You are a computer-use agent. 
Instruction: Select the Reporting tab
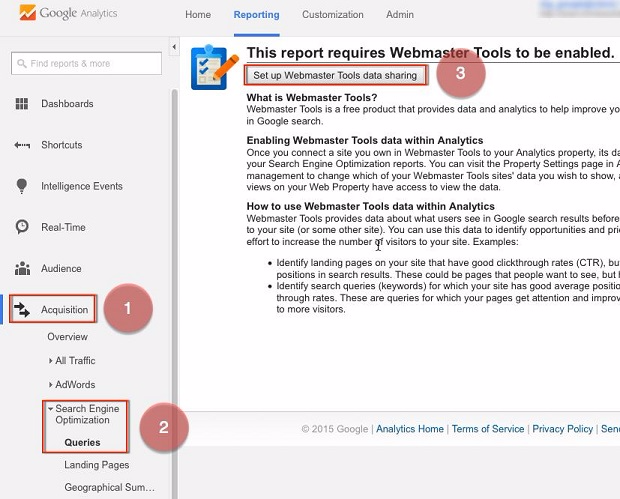point(256,15)
